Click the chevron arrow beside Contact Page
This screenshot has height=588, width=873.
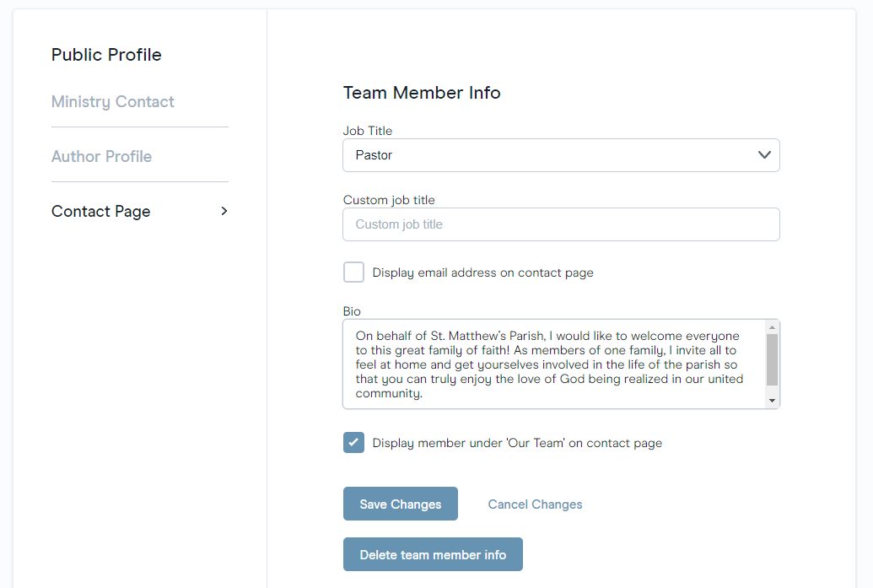(x=224, y=211)
